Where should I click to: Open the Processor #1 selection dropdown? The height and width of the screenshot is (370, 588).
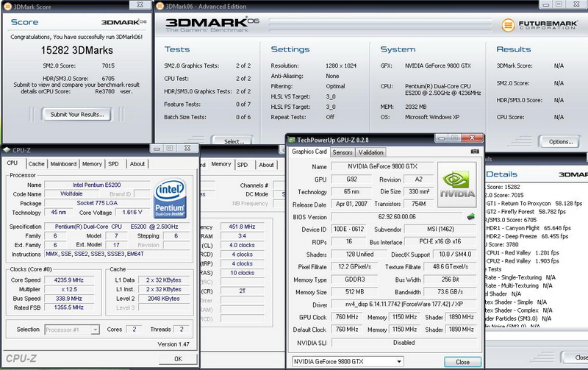click(x=95, y=330)
